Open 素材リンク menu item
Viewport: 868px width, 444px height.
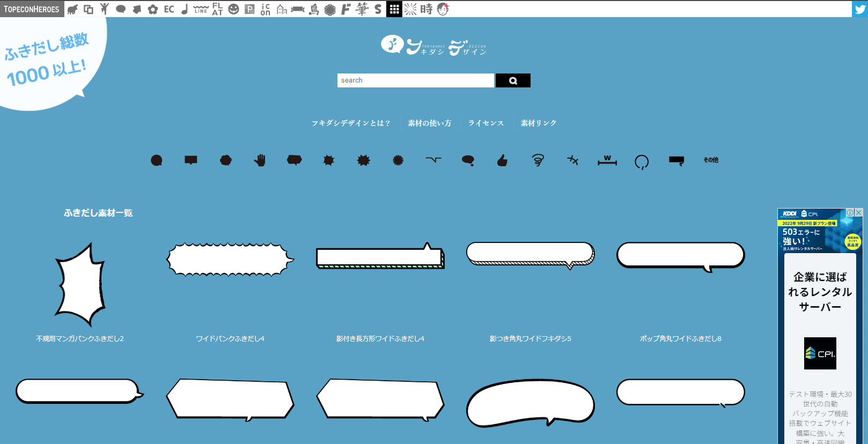[539, 123]
